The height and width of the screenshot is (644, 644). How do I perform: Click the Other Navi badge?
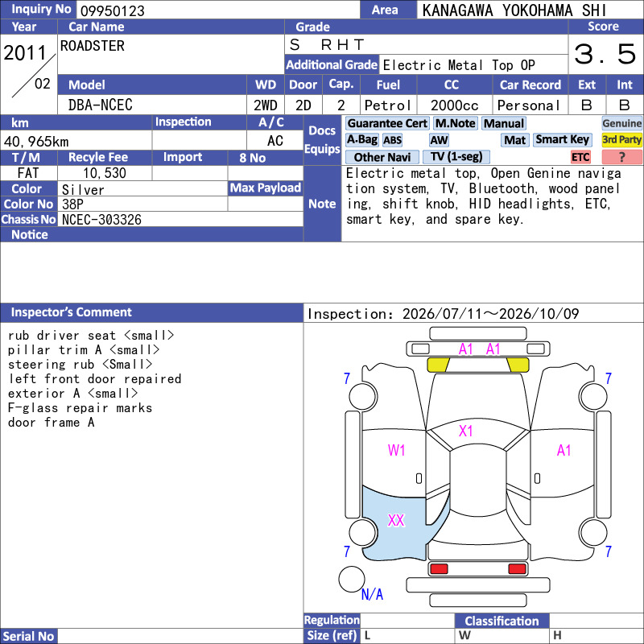click(382, 157)
